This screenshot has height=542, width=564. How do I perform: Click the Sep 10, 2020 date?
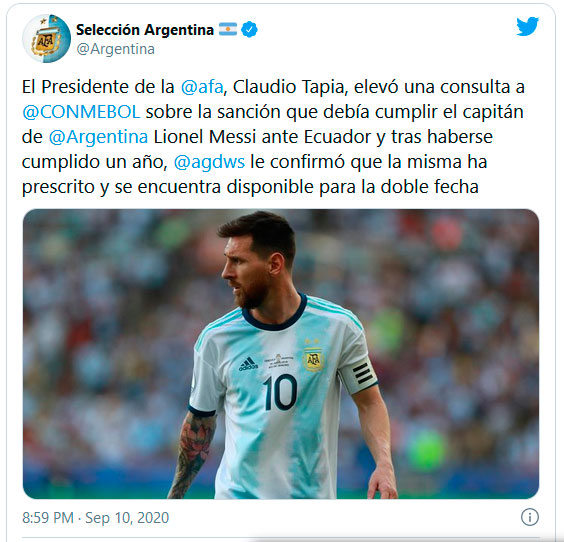(127, 518)
